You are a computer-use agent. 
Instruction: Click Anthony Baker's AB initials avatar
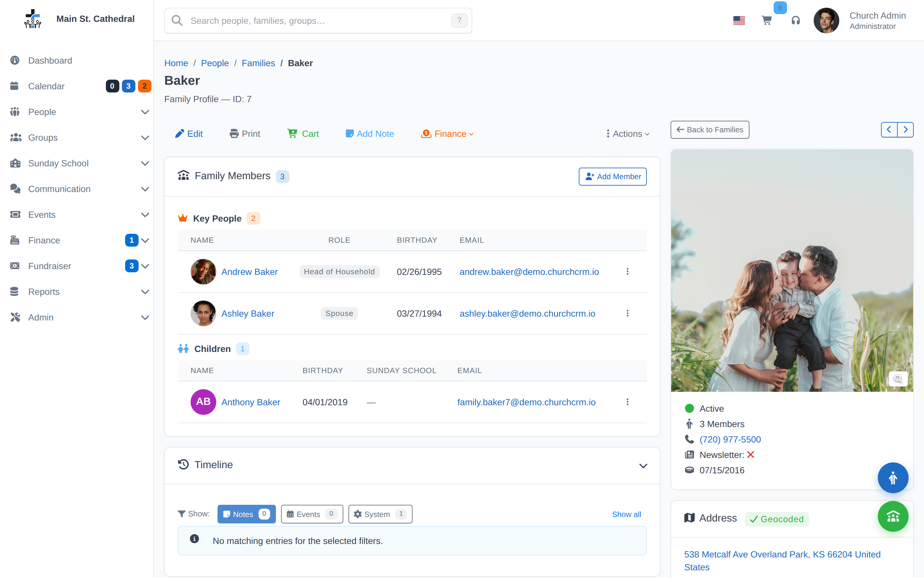point(203,402)
